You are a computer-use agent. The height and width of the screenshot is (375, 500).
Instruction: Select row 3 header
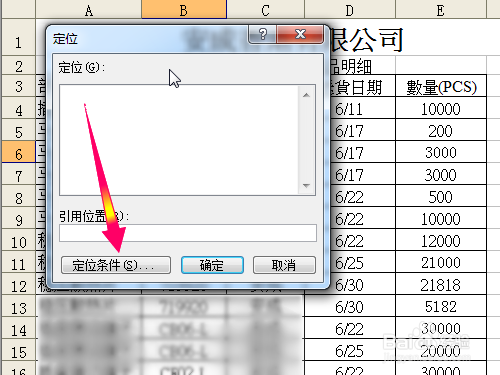pos(18,86)
